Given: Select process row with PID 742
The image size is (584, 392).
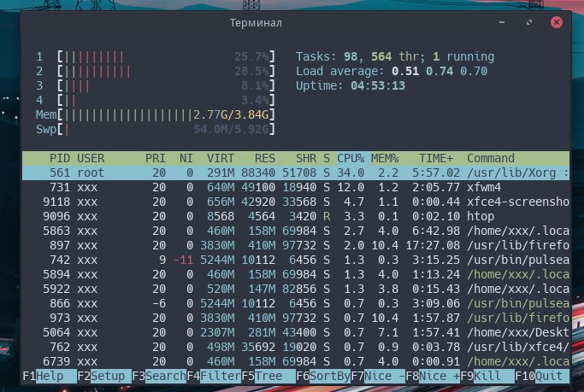Looking at the screenshot, I should [x=296, y=260].
